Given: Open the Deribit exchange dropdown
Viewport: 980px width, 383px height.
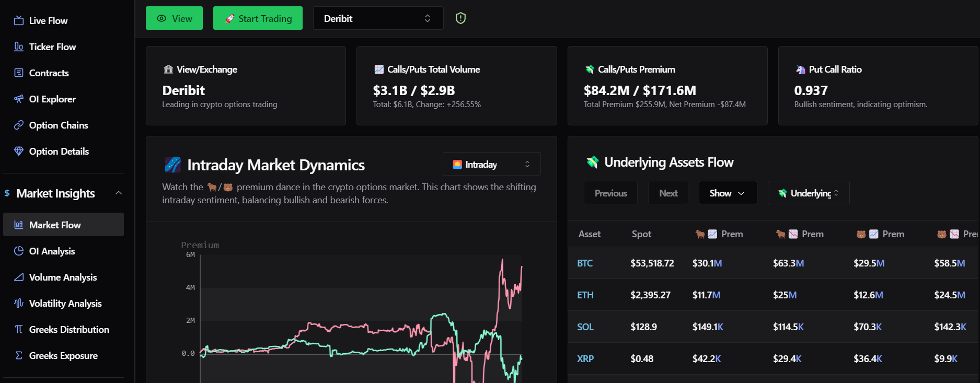Looking at the screenshot, I should (x=378, y=18).
